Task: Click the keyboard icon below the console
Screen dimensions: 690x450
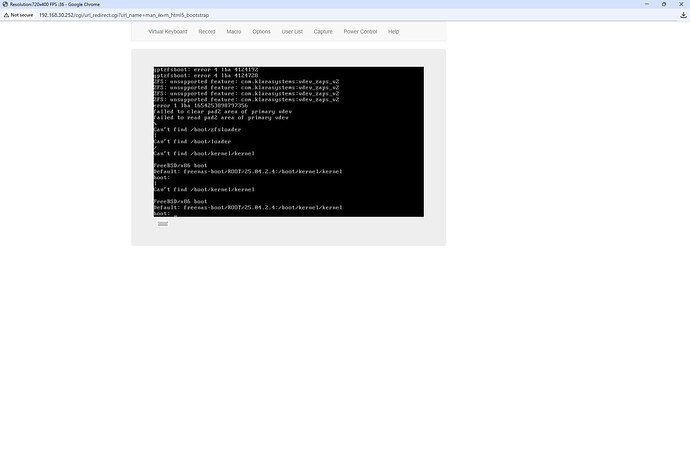Action: pyautogui.click(x=163, y=224)
